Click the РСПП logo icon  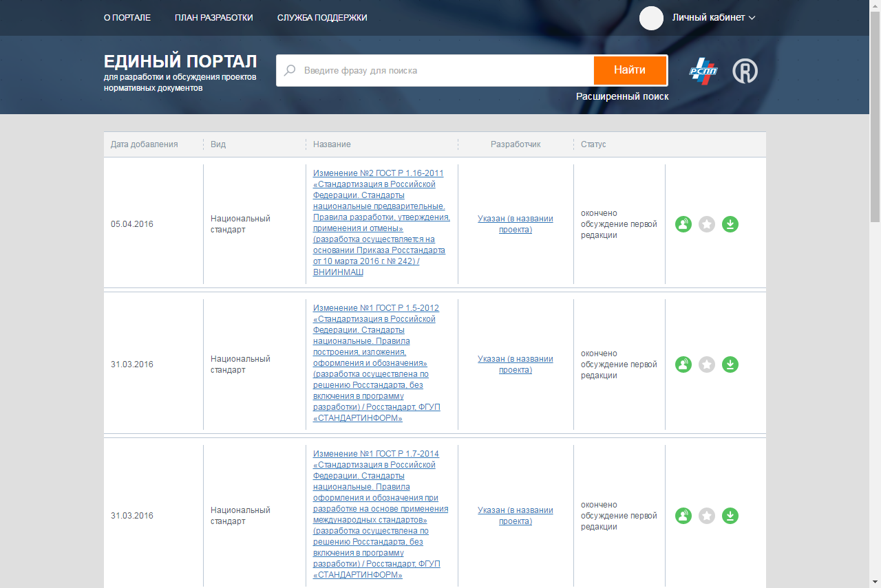(x=703, y=71)
